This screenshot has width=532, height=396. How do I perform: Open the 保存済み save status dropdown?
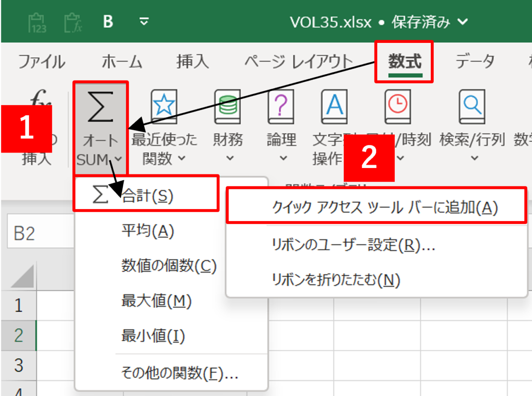point(429,22)
